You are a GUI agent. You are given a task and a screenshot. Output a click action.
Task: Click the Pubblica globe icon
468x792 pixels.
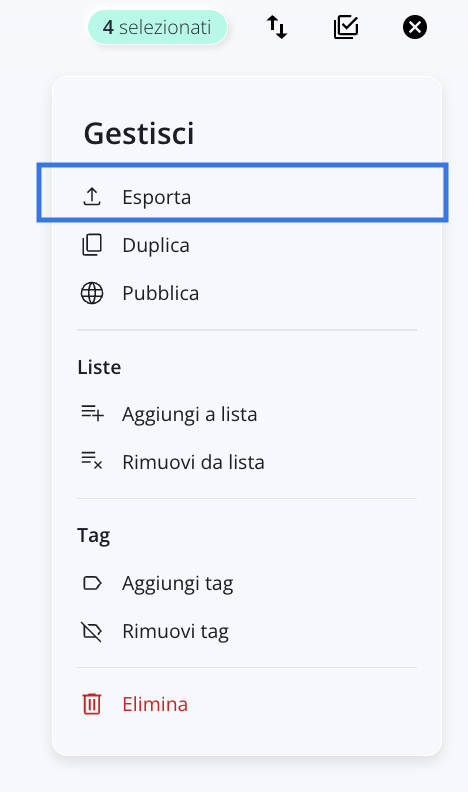coord(92,293)
